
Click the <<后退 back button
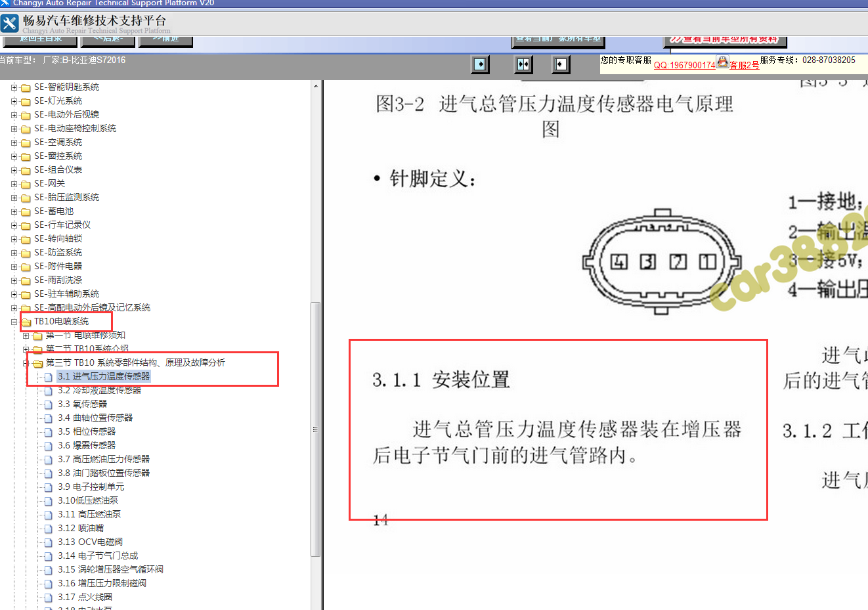[x=108, y=41]
